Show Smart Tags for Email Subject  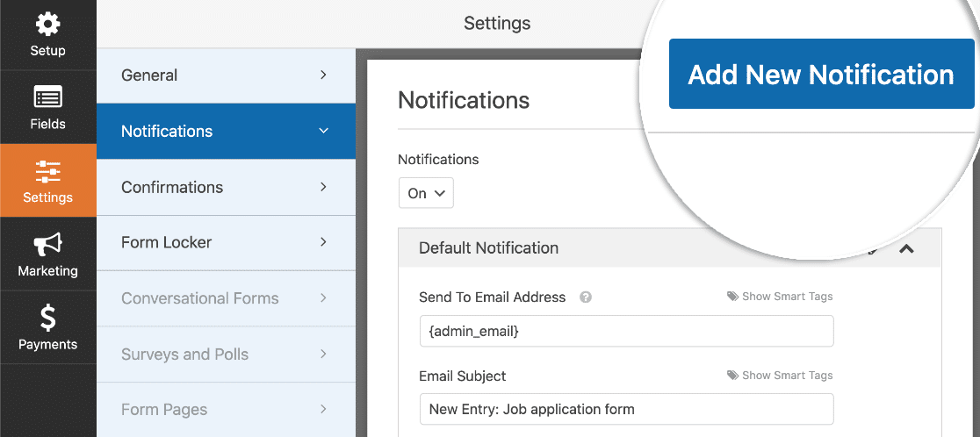(787, 376)
